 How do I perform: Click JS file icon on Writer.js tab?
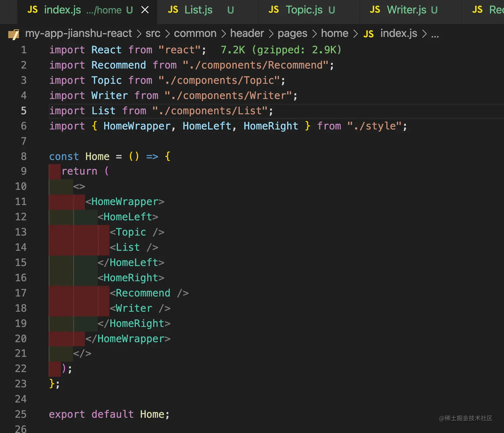[375, 10]
